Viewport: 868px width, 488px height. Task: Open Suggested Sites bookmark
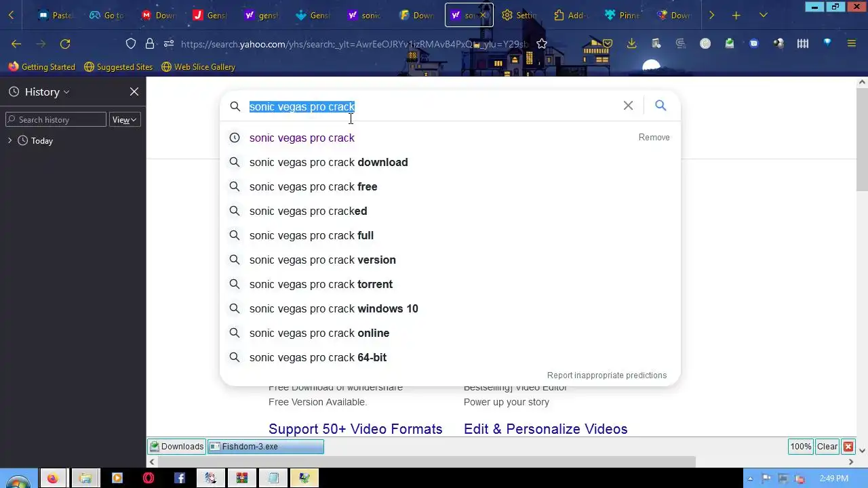119,66
